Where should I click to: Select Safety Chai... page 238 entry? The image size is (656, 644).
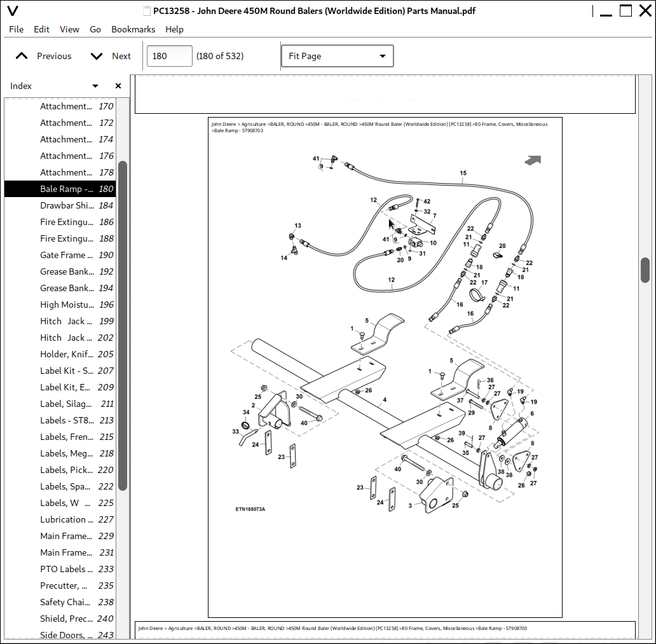67,602
